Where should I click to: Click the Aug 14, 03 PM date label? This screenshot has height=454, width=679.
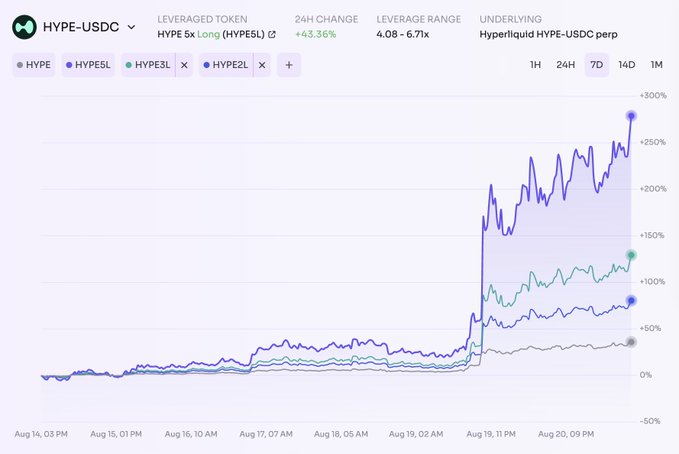[41, 434]
